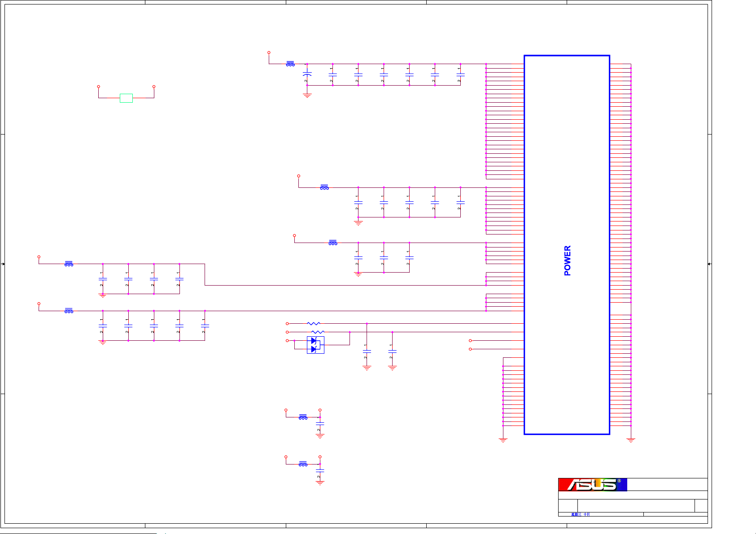Select the green rectangle component

(126, 98)
